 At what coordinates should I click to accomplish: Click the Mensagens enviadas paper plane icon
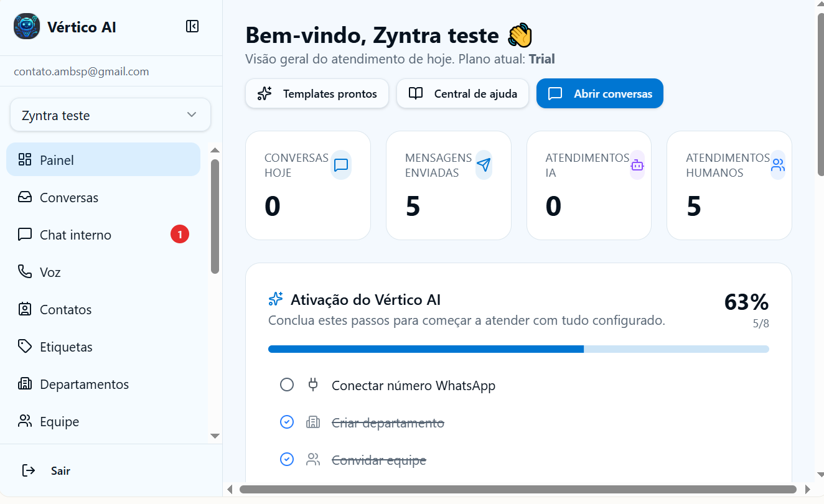pyautogui.click(x=484, y=165)
